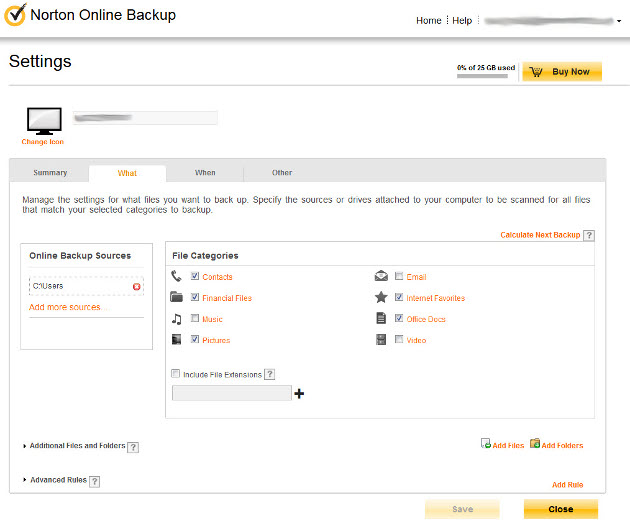Uncheck the Office Docs category
The width and height of the screenshot is (630, 526).
399,318
